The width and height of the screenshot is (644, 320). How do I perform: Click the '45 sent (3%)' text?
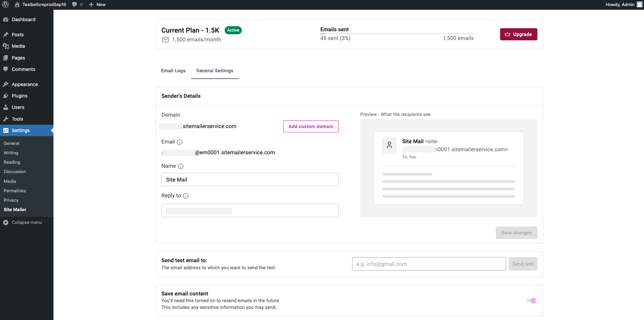point(335,38)
